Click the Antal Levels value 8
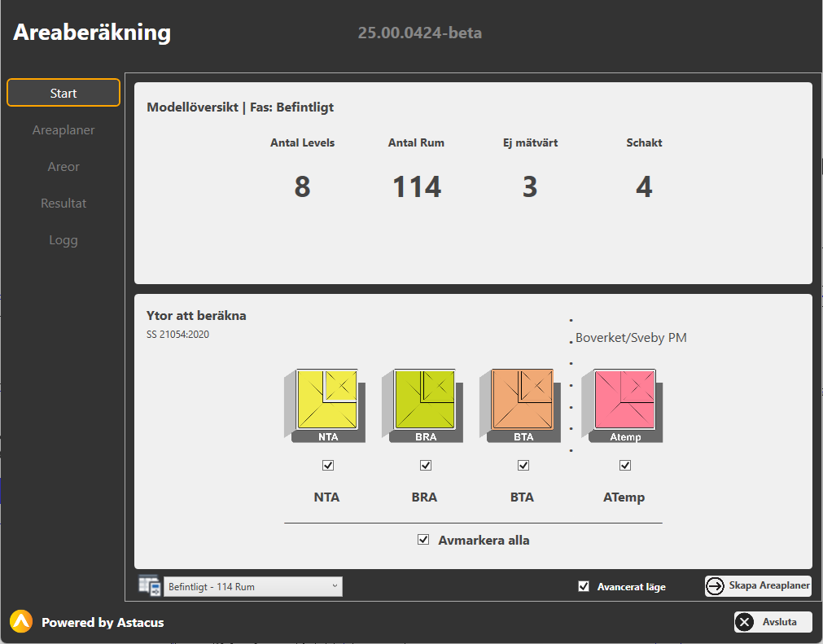Screen dimensions: 823x644 tap(302, 186)
